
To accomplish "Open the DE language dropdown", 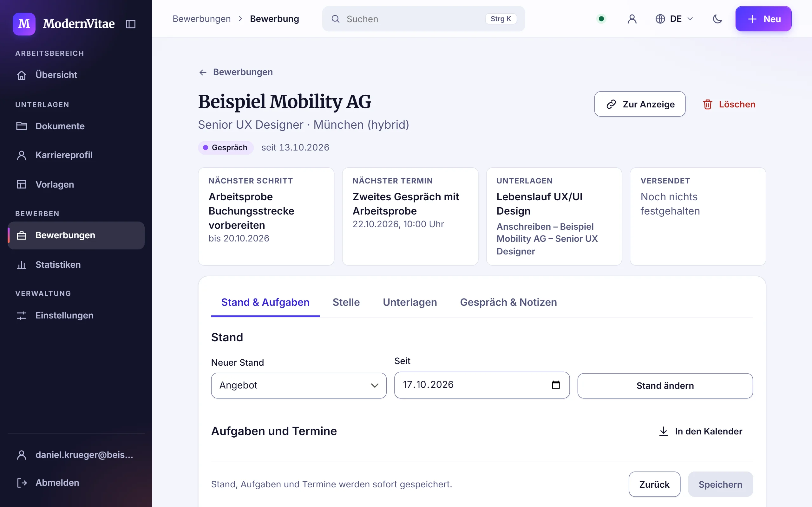I will 674,19.
